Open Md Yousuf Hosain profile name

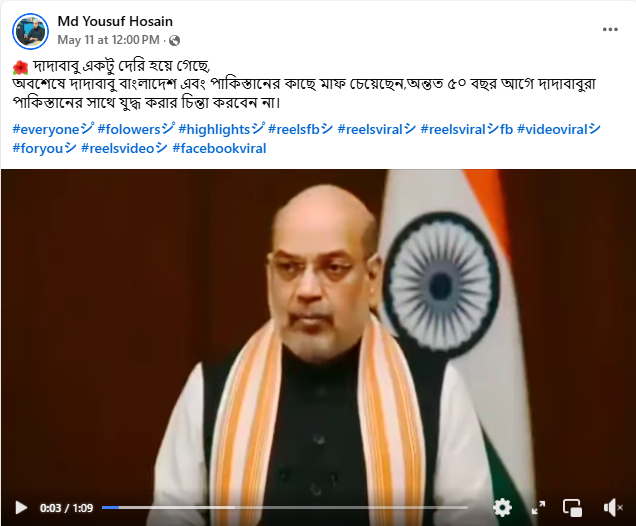point(115,21)
